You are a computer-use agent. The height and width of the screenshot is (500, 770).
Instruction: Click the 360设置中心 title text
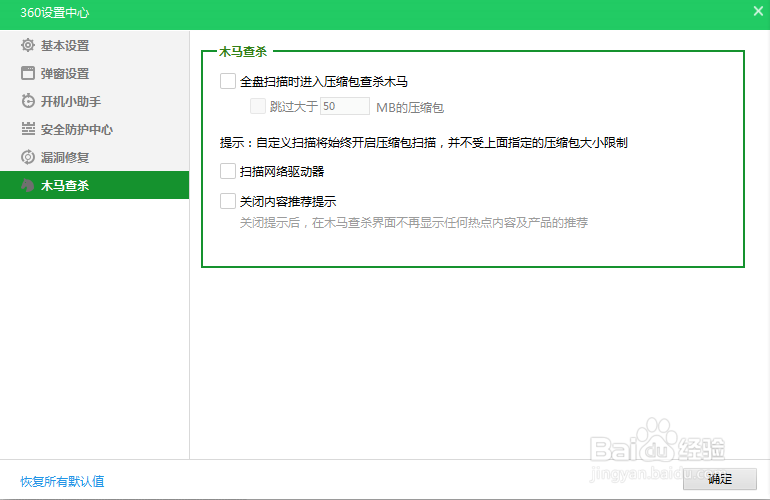tap(55, 13)
